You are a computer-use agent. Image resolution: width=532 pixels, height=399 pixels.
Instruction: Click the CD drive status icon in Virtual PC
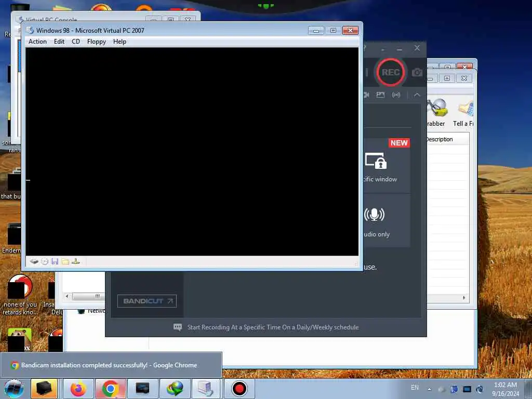click(45, 261)
